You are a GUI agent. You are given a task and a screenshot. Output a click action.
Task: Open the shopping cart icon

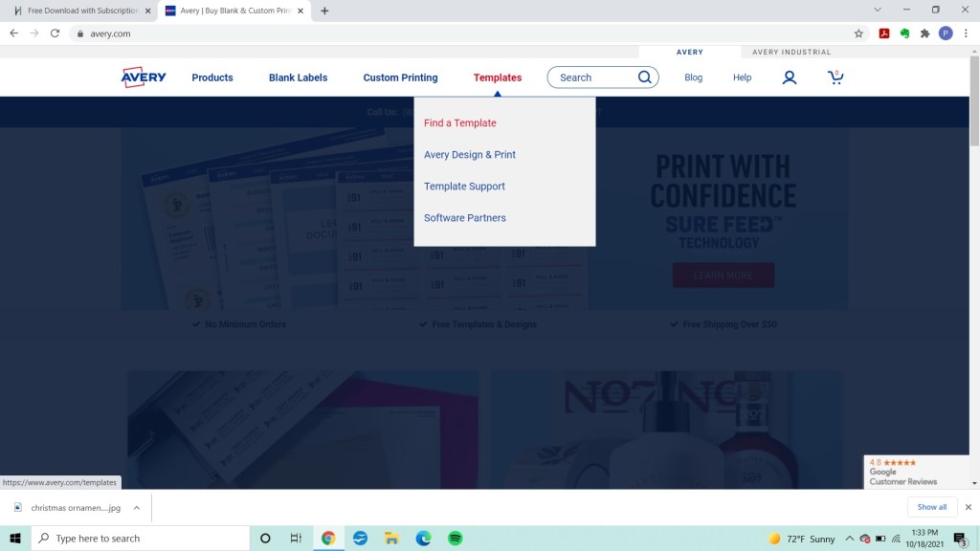pyautogui.click(x=835, y=77)
